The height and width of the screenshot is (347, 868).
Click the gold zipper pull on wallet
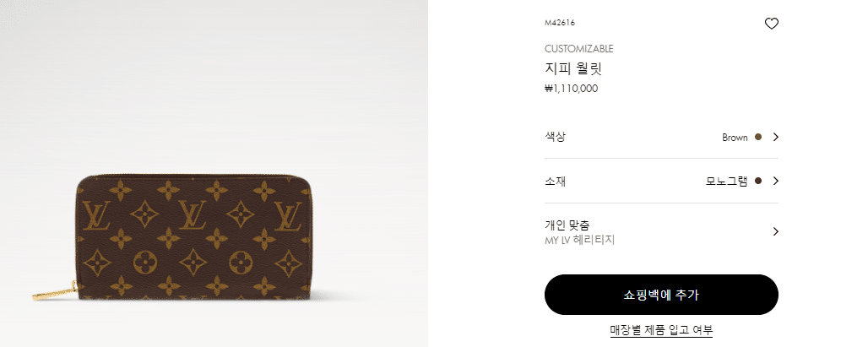tap(54, 291)
